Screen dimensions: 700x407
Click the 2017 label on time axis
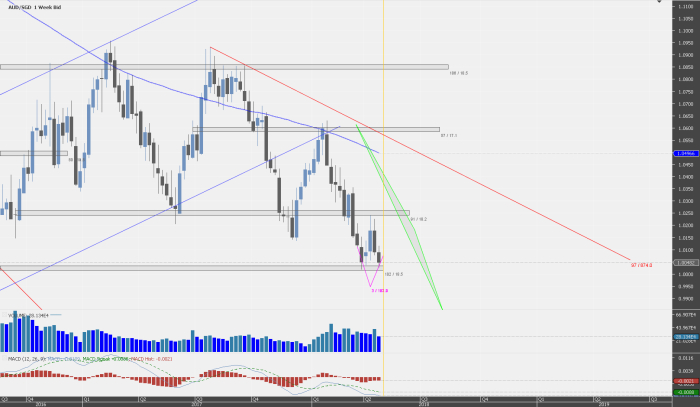pyautogui.click(x=197, y=404)
